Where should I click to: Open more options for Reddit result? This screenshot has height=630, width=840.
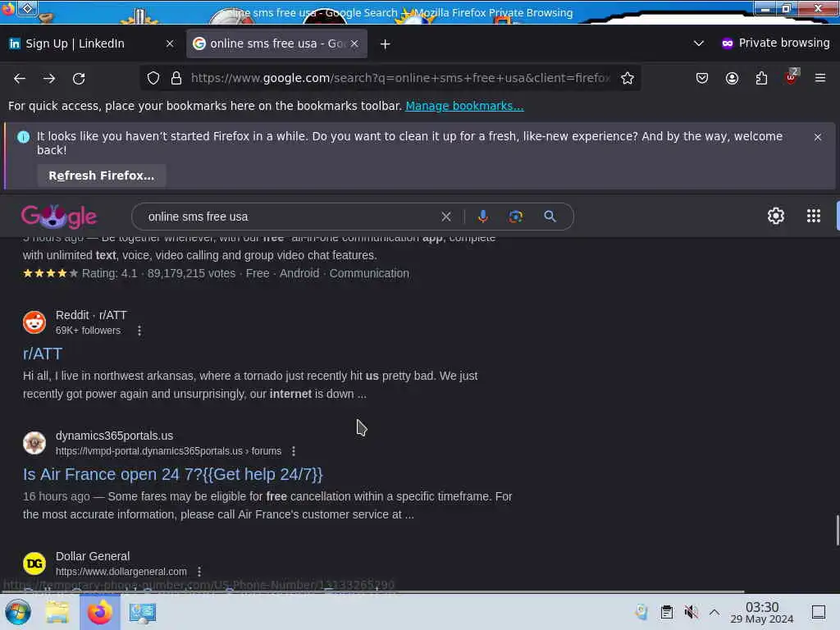coord(139,331)
